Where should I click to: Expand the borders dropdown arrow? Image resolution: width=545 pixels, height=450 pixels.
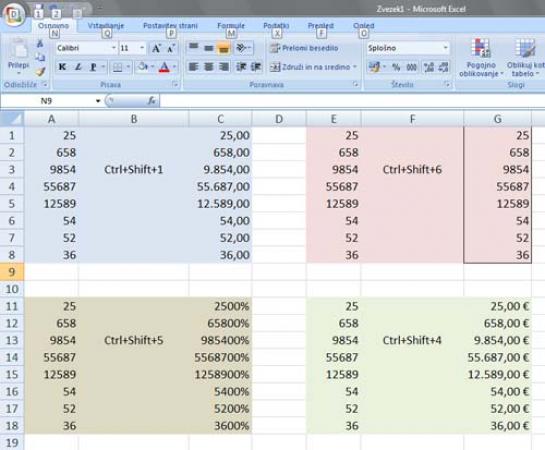[128, 67]
